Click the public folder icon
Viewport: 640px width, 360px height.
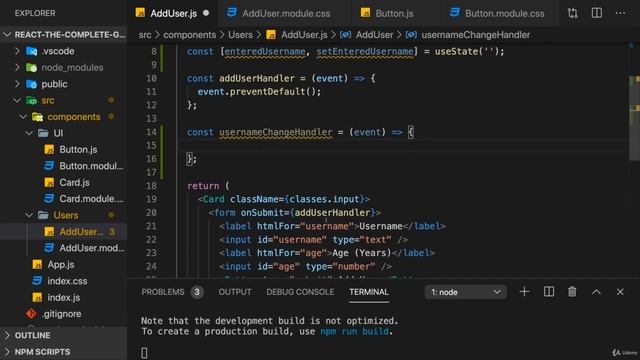(x=31, y=84)
